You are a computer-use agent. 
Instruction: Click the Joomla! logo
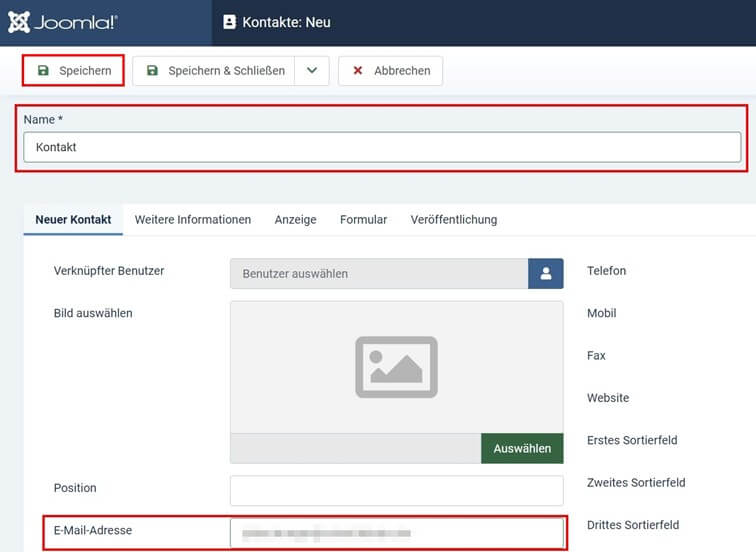coord(62,22)
